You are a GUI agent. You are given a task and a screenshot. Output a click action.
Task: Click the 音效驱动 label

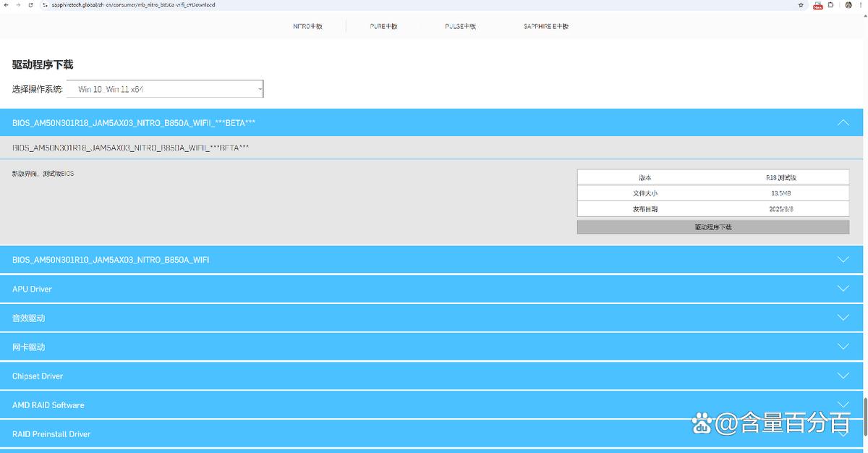point(29,318)
